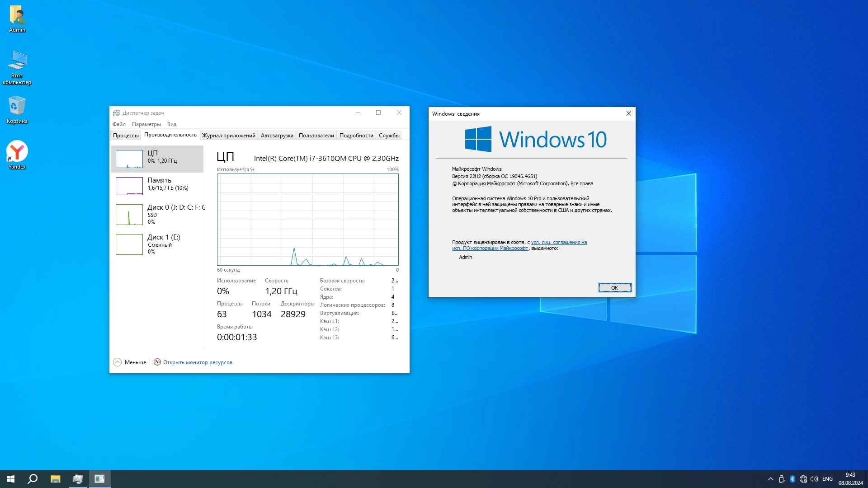This screenshot has width=868, height=488.
Task: Click the Task Manager taskbar icon
Action: pos(77,479)
